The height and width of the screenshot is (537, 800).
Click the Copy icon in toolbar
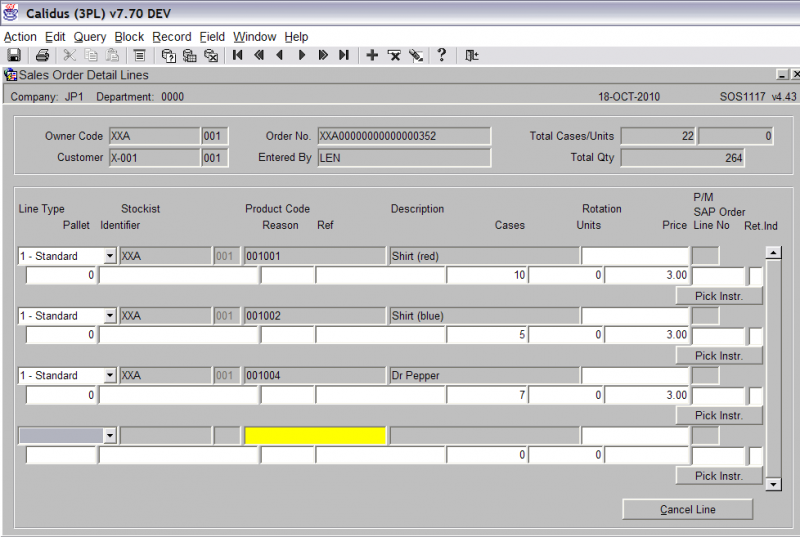click(91, 55)
